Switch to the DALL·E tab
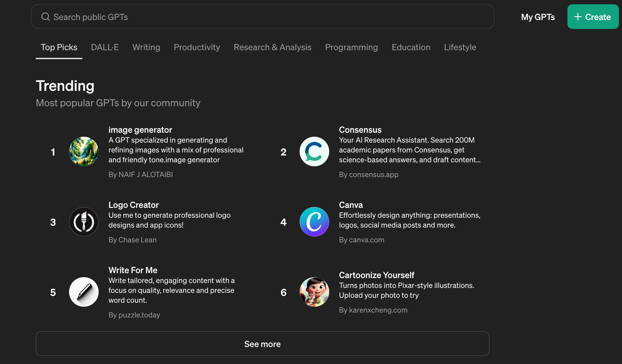This screenshot has height=364, width=622. [105, 47]
